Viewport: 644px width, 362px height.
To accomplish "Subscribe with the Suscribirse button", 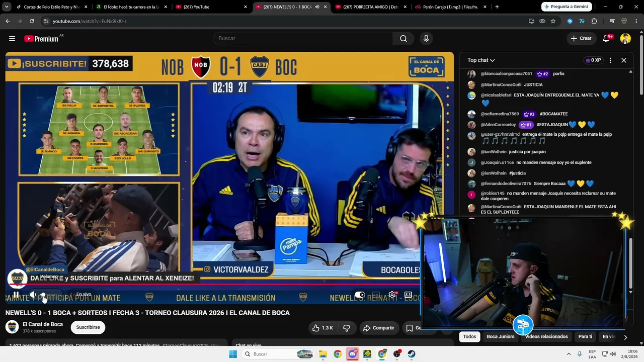I will [x=88, y=327].
